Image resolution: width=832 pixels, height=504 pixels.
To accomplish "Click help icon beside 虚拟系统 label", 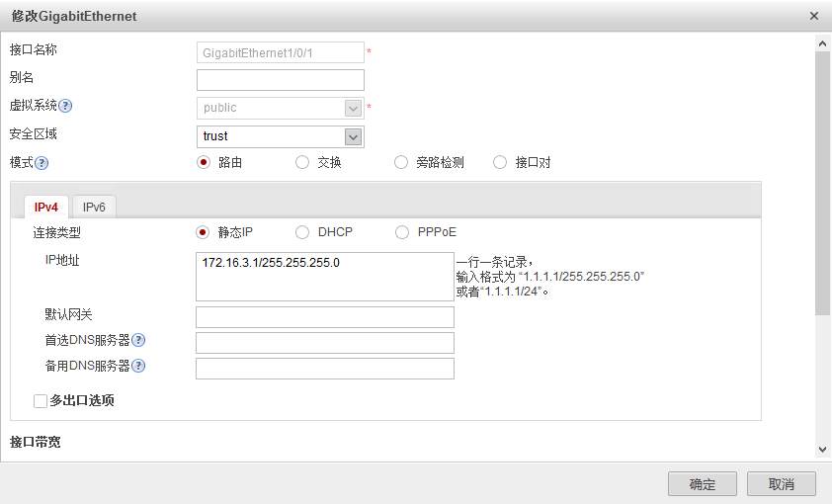I will tap(66, 107).
